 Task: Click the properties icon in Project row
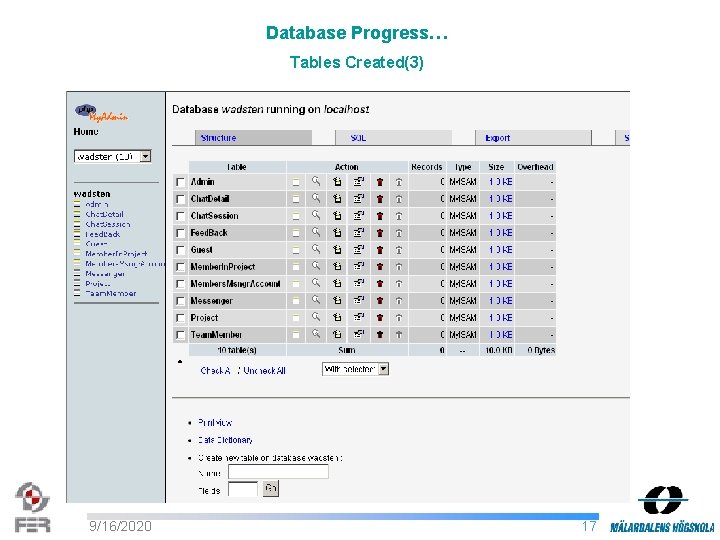click(359, 318)
